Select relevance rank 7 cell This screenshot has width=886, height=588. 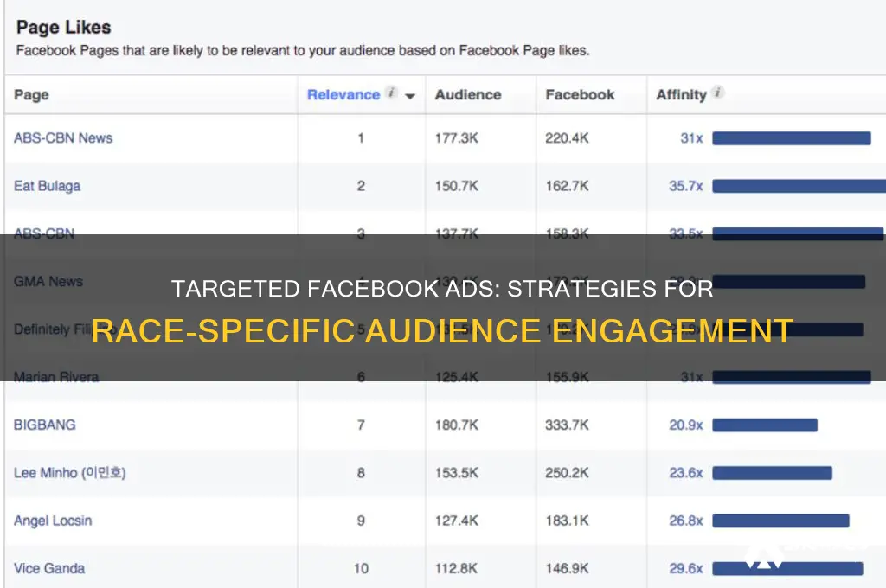click(361, 425)
